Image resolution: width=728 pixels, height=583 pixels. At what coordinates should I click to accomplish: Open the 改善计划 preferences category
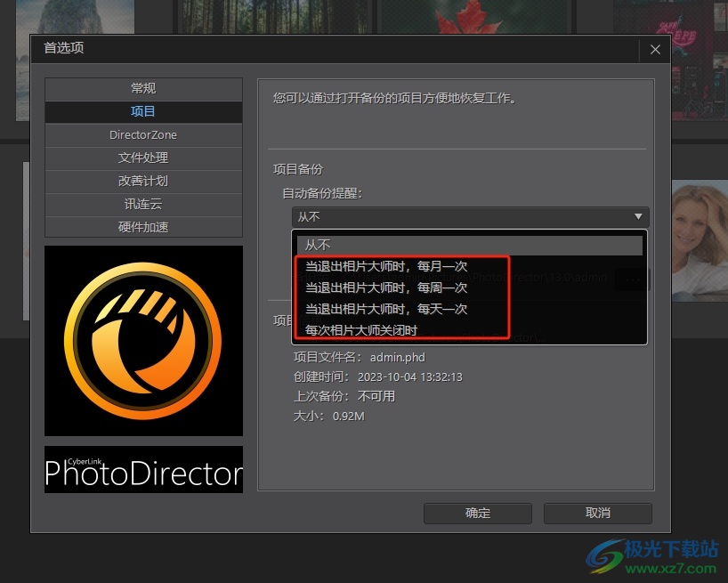[143, 181]
